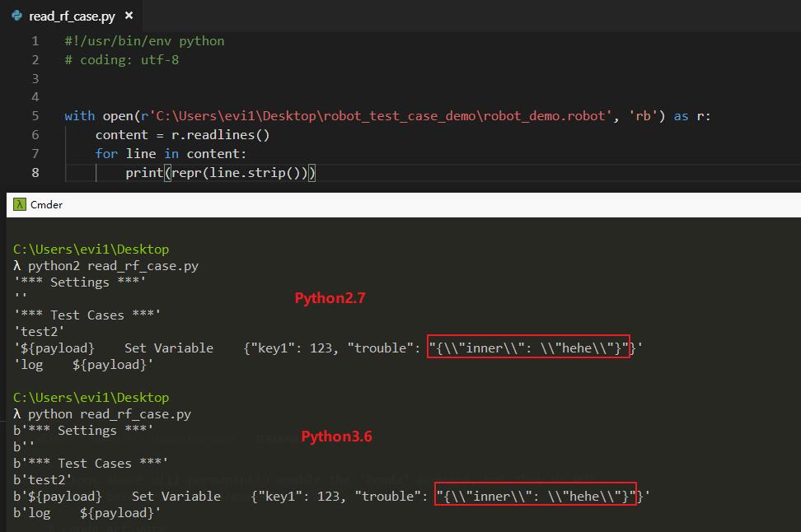Click the Python file icon on the tab
Image resolution: width=801 pixels, height=532 pixels.
16,16
